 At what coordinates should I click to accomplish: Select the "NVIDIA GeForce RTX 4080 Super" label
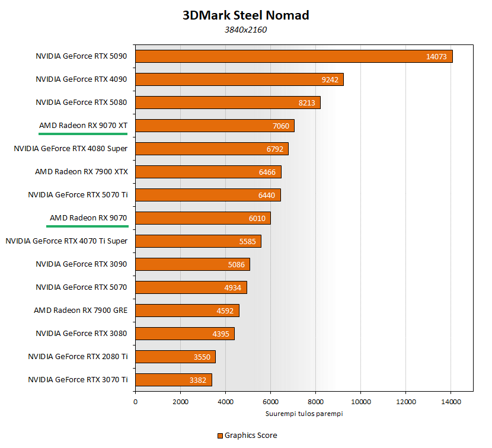click(71, 149)
